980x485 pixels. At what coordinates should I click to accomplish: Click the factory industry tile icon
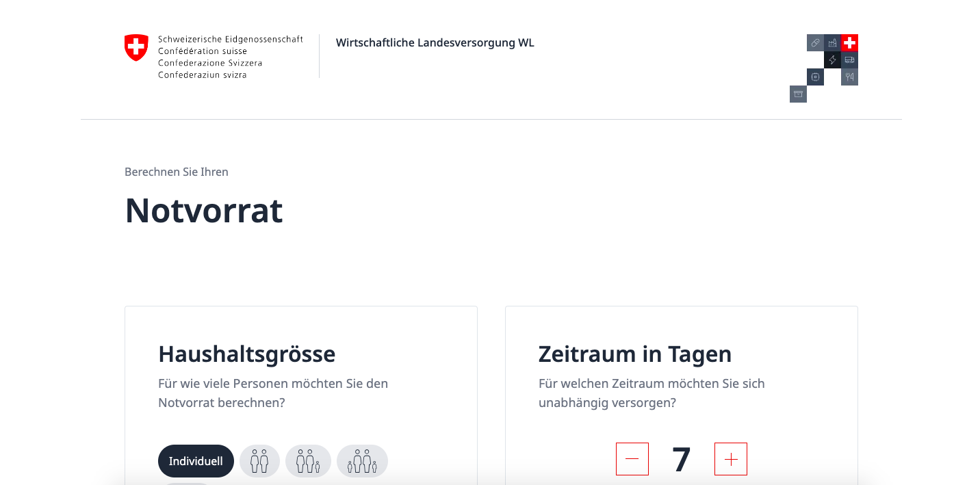pyautogui.click(x=832, y=42)
